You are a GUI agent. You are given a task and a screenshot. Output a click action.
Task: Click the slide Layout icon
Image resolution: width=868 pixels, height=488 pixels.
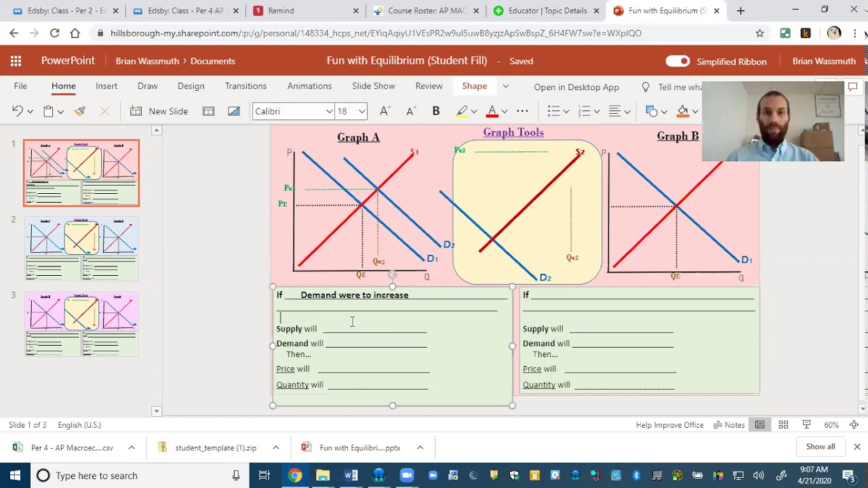(208, 111)
